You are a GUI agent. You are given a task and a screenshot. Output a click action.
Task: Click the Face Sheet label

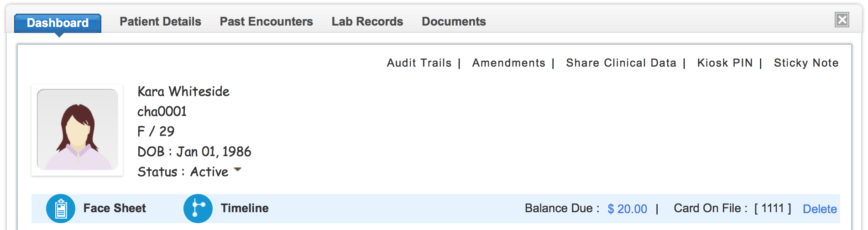(115, 208)
